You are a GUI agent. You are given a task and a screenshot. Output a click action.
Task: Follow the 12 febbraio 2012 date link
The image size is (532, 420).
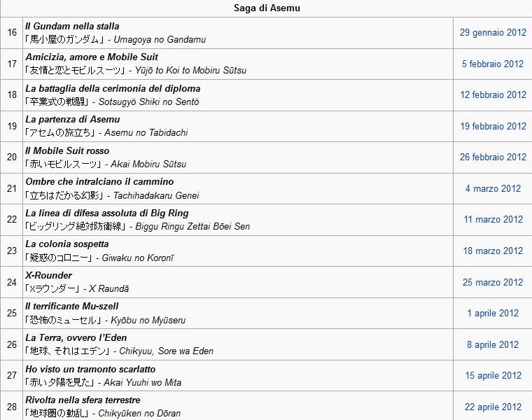[493, 94]
